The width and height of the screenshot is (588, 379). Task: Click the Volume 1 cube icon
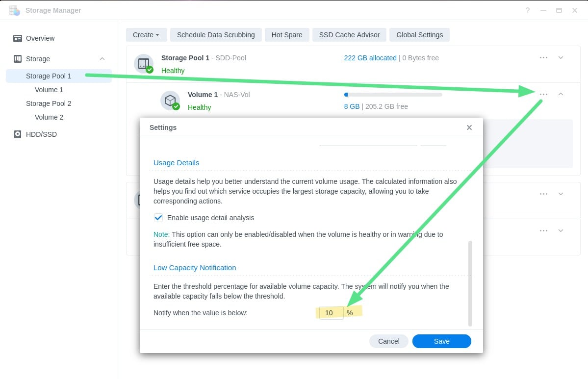point(170,101)
